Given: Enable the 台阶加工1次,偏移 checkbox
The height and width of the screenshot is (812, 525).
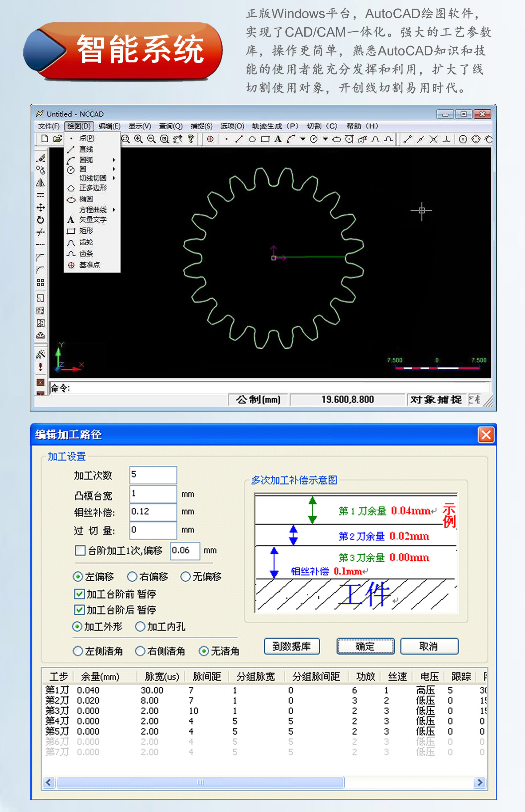Looking at the screenshot, I should pos(80,550).
